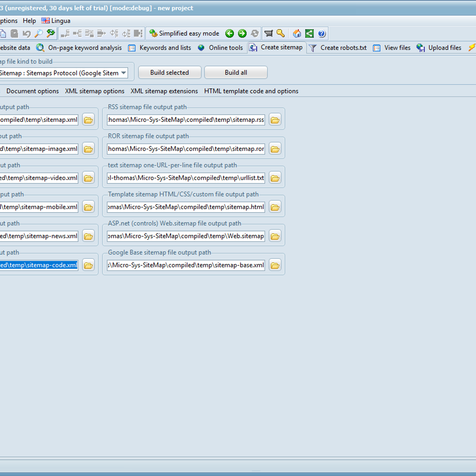
Task: Click the blue help question mark icon
Action: 322,34
